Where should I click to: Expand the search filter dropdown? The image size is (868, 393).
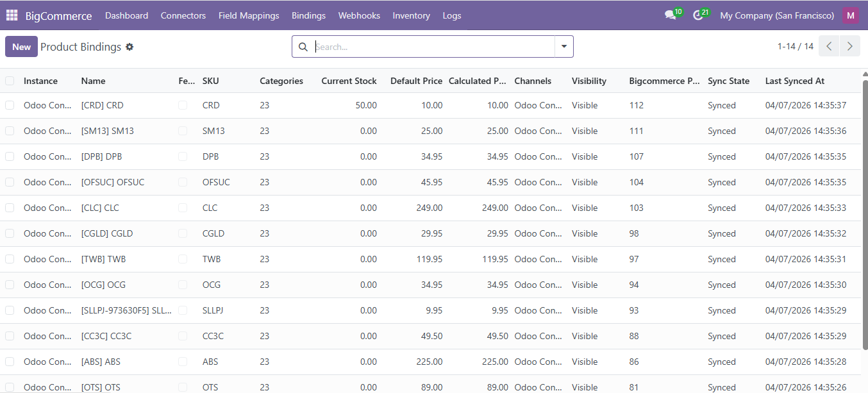[x=563, y=46]
